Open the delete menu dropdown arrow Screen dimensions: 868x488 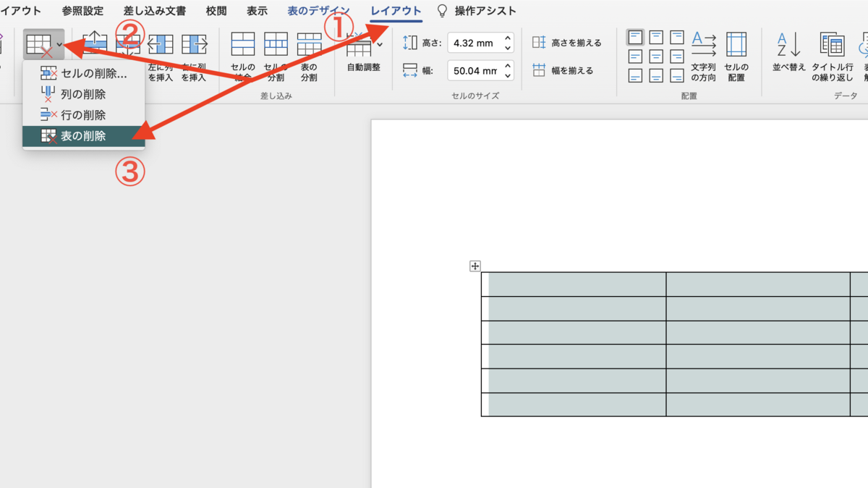click(x=59, y=44)
